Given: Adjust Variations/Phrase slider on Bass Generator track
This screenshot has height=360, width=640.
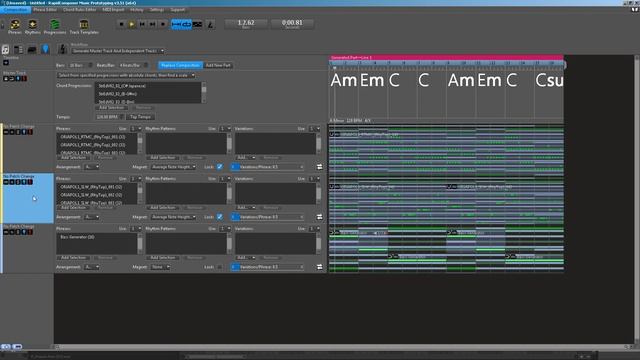Looking at the screenshot, I should [268, 267].
